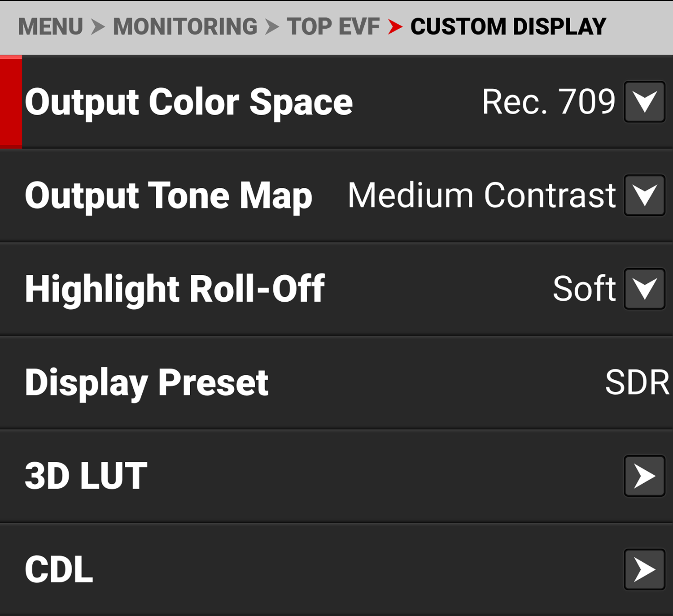Screen dimensions: 673x616
Task: Click the SDR display preset value
Action: (x=637, y=382)
